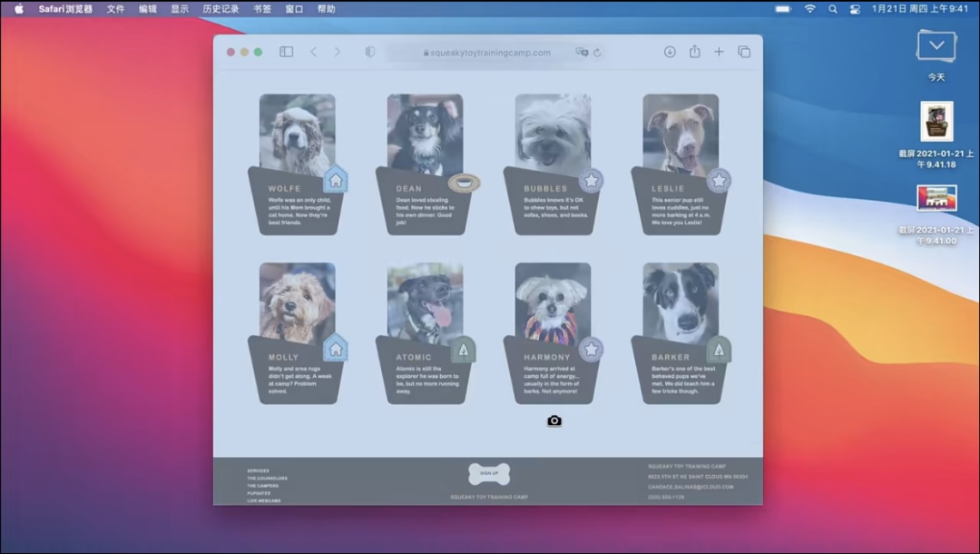The image size is (980, 554).
Task: Click the MOLLY name heading
Action: point(284,357)
